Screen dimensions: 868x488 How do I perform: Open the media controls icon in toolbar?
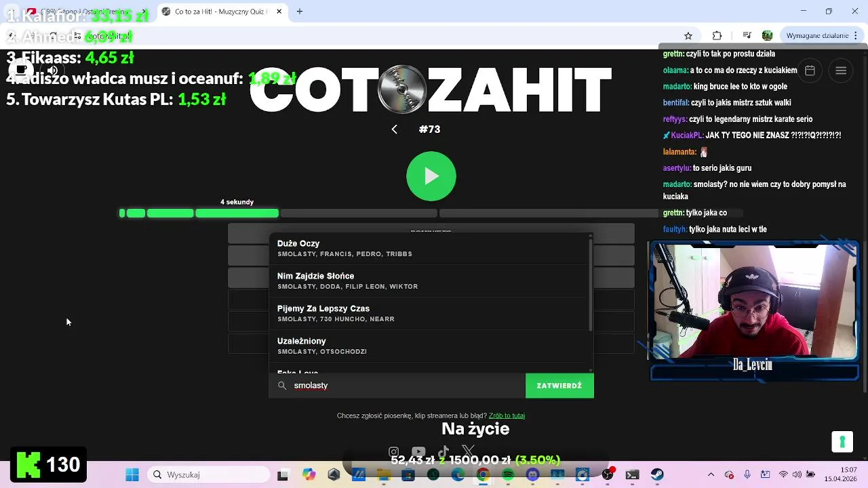click(x=747, y=36)
